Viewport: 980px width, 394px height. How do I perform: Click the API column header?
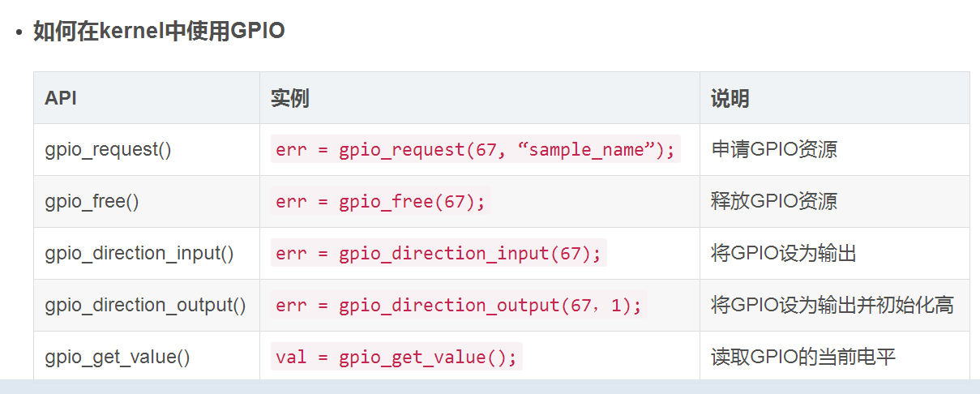pos(61,98)
